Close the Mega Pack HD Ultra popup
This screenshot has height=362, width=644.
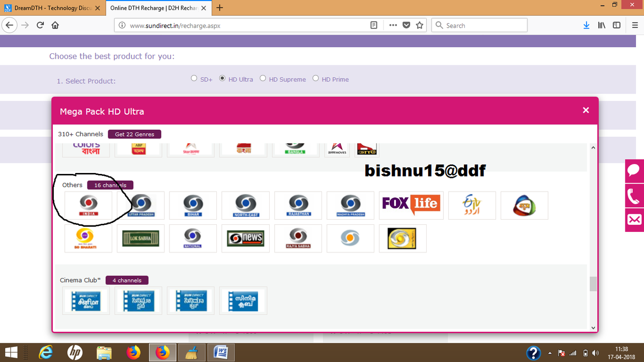[x=586, y=110]
